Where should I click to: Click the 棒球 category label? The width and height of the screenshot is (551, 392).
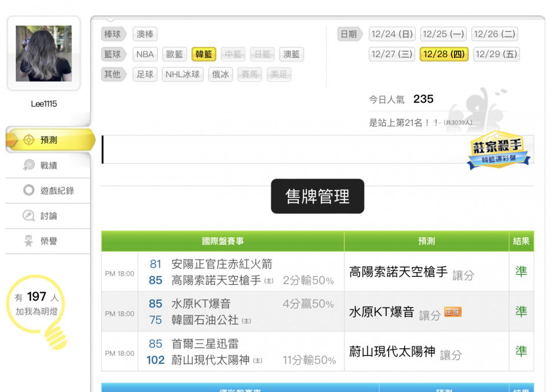[x=113, y=34]
